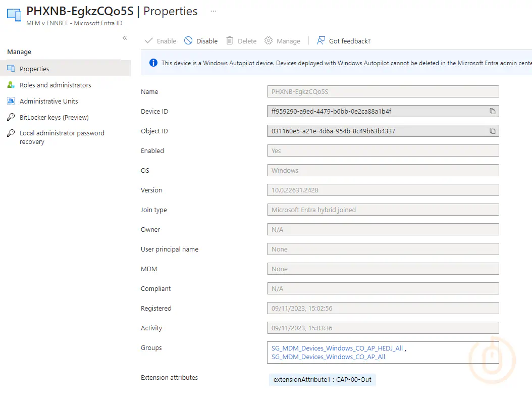Click the 'Device ID' field label
Screen dimensions: 532x400
154,112
